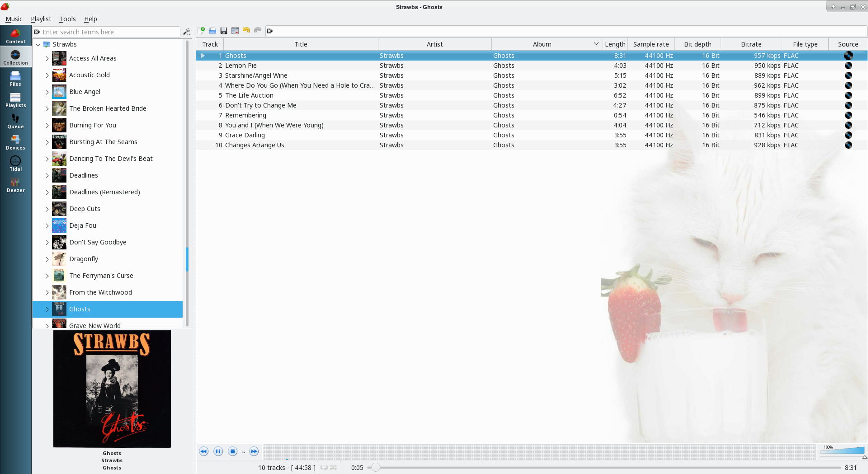Toggle shuffle mode in status bar
Viewport: 868px width, 474px height.
(334, 468)
